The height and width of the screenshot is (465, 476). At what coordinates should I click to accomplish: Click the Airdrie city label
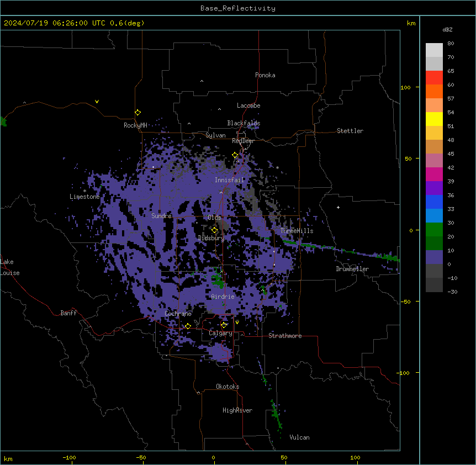(223, 297)
